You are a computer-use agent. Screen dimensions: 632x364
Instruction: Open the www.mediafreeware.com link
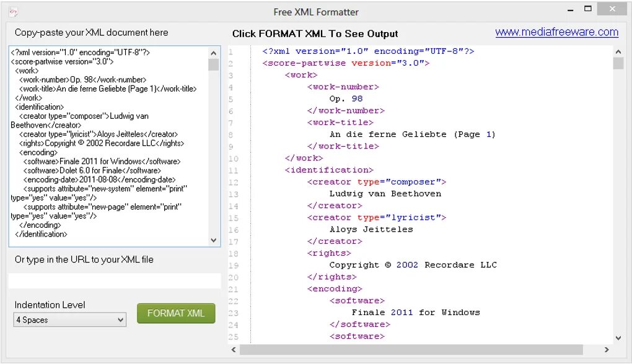556,32
